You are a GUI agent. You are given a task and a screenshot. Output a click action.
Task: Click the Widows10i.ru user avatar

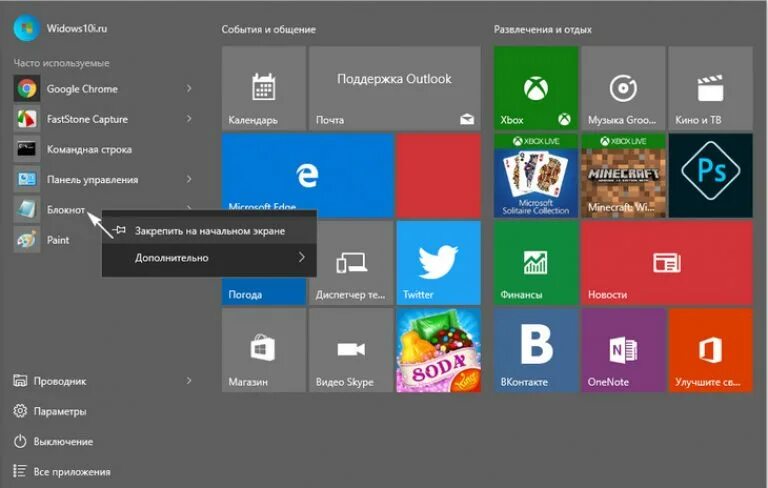[x=26, y=28]
